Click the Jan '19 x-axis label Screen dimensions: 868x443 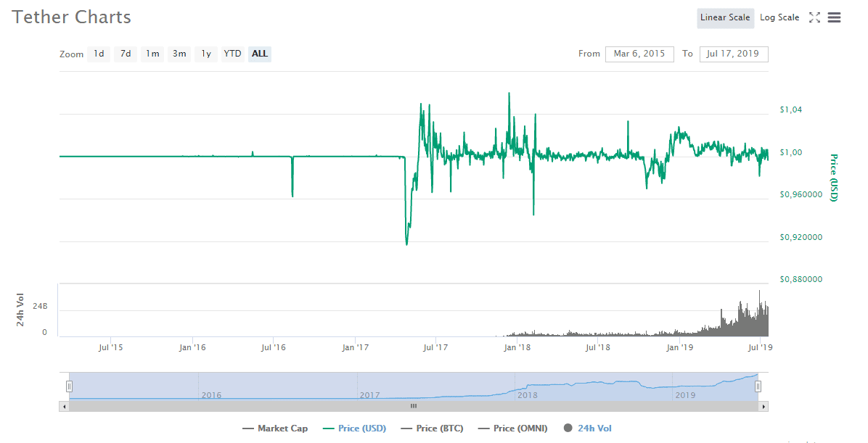click(x=679, y=347)
